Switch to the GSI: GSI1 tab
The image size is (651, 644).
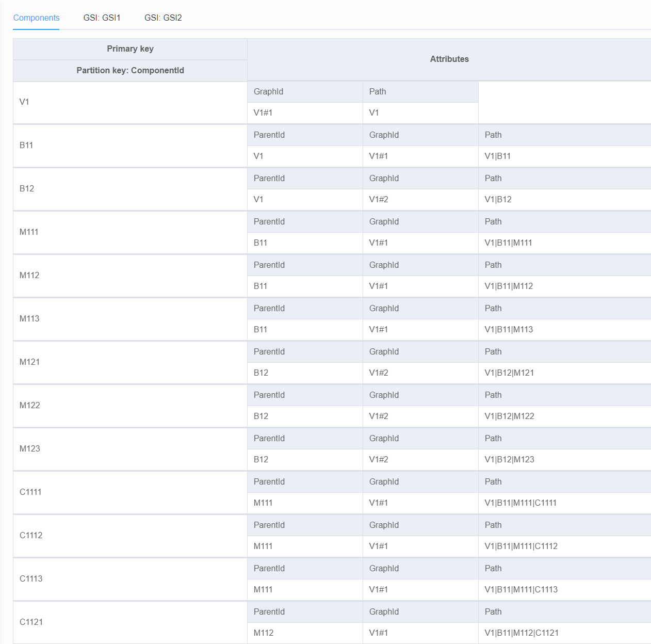pyautogui.click(x=102, y=17)
